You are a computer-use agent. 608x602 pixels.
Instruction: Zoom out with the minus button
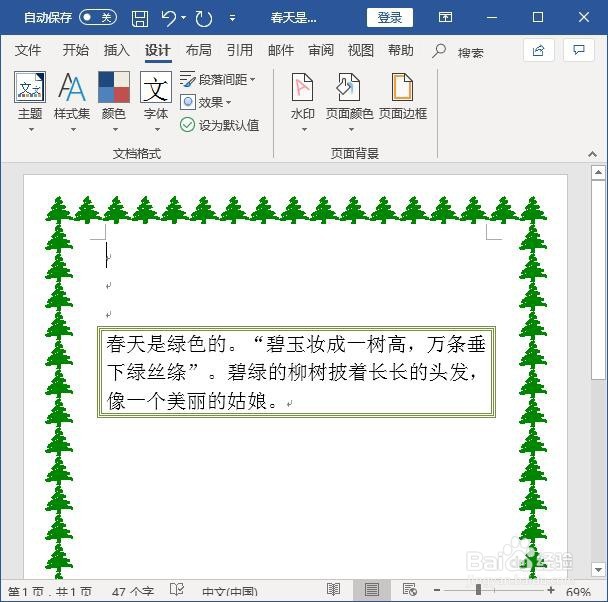click(437, 590)
